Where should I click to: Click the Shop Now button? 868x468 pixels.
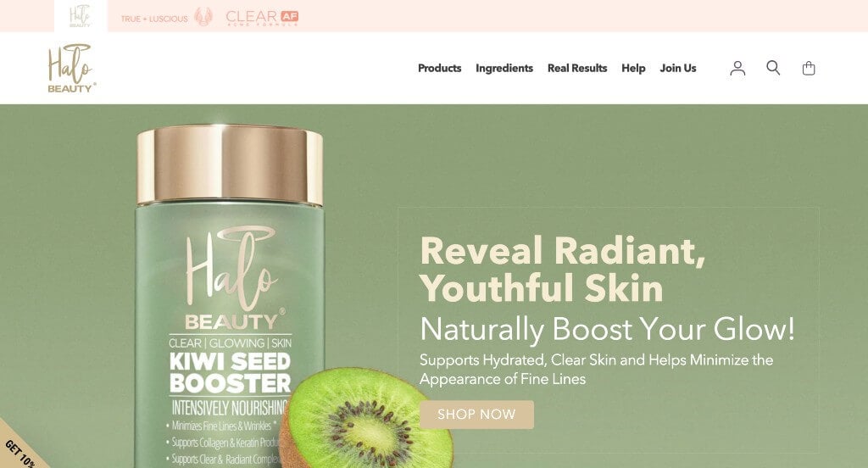tap(476, 415)
